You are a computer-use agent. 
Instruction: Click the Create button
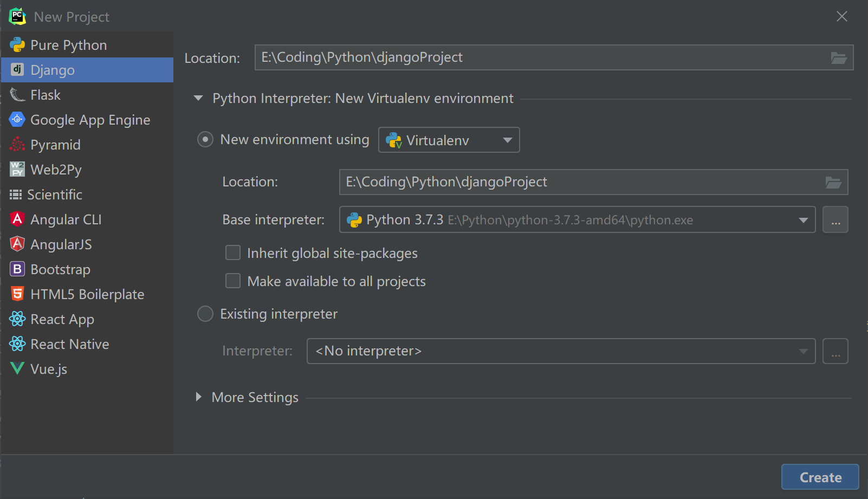click(x=820, y=477)
